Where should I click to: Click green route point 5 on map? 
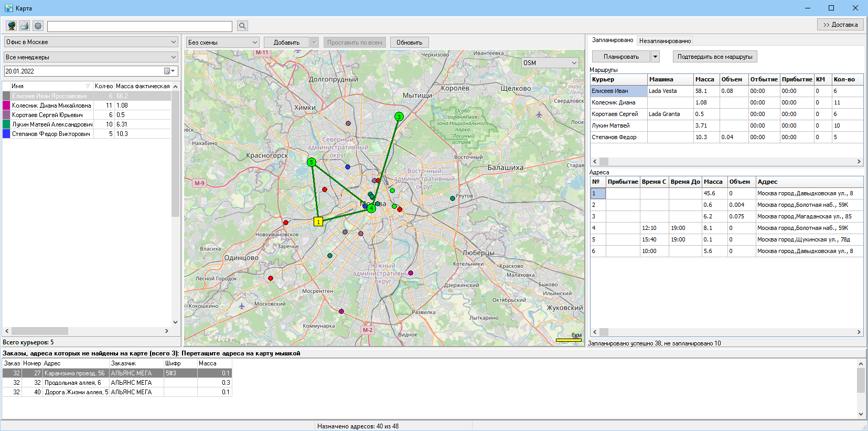(x=312, y=162)
